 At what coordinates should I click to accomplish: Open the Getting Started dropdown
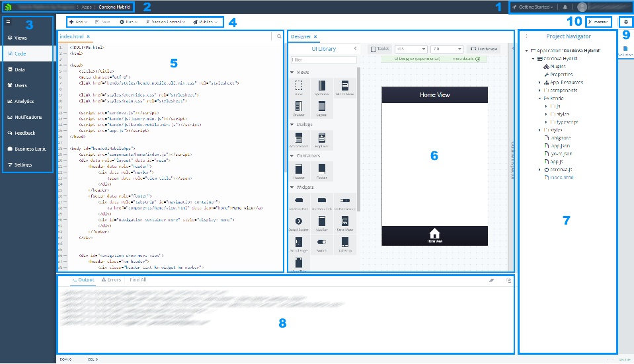point(533,7)
